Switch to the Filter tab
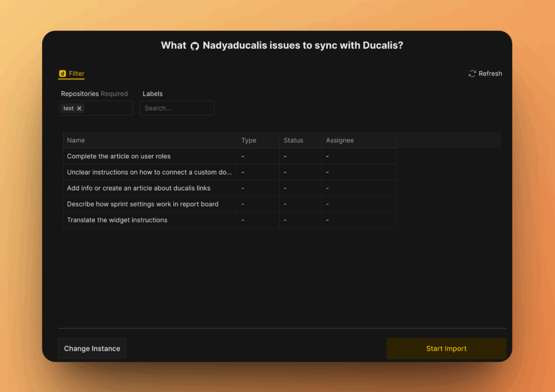The image size is (555, 392). [76, 74]
